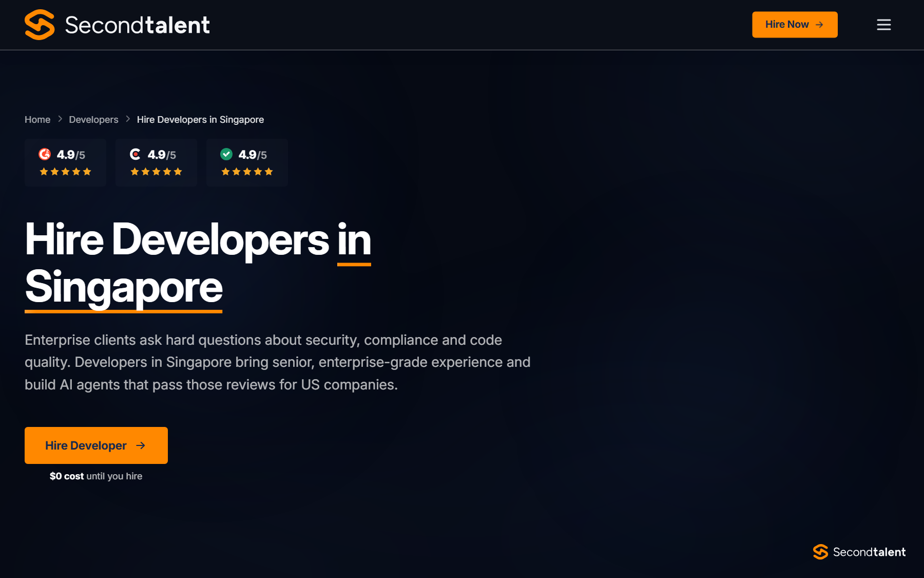Open the Developers breadcrumb link
The height and width of the screenshot is (578, 924).
click(x=93, y=120)
